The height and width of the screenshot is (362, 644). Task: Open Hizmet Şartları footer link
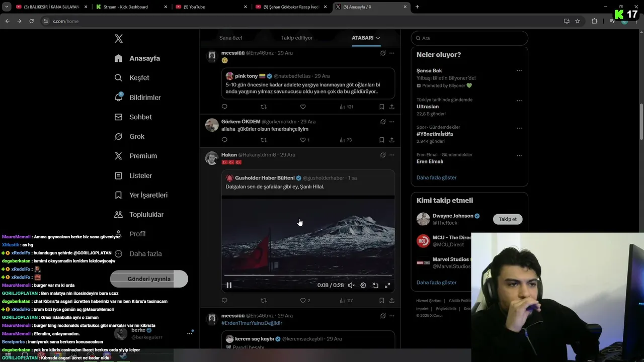(x=429, y=301)
